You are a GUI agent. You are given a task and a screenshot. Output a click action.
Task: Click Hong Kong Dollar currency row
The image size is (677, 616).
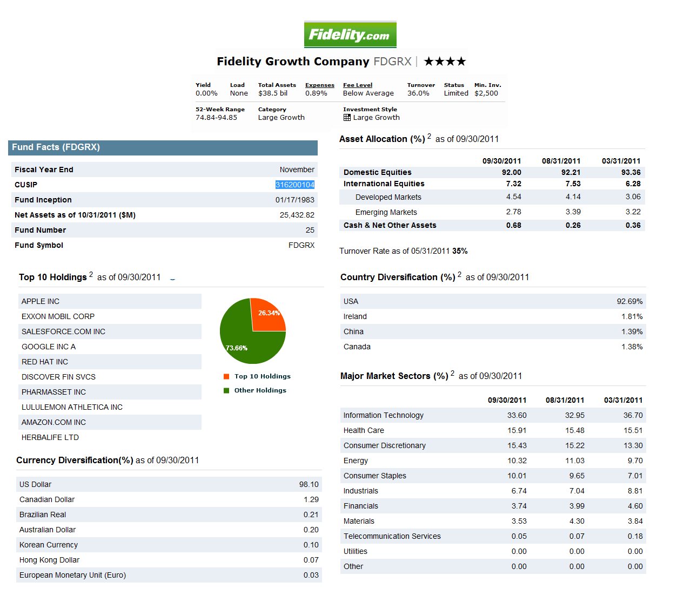point(169,560)
